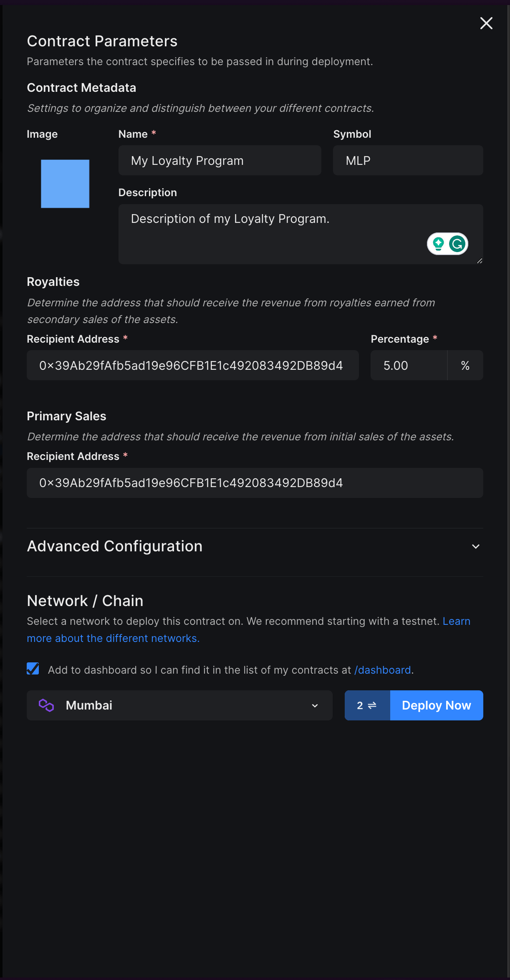
Task: Click the resize handle on the Description box
Action: click(480, 261)
